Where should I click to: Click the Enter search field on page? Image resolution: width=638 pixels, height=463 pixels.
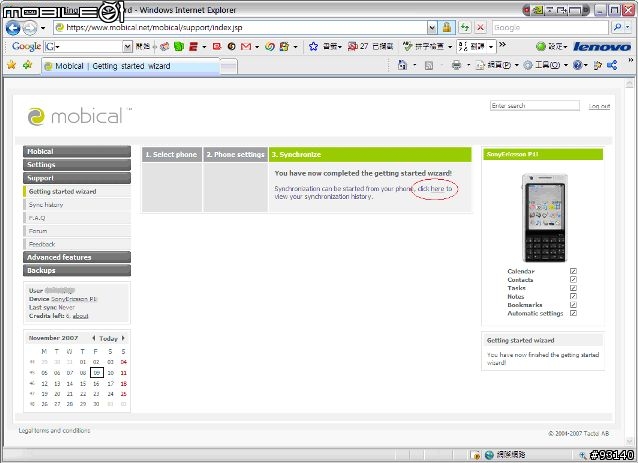tap(535, 106)
